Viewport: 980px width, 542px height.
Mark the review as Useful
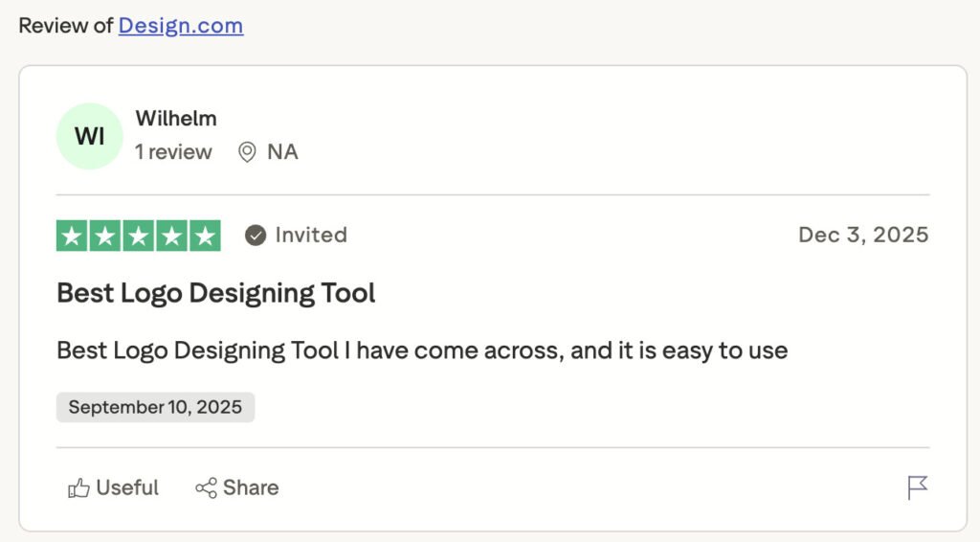(113, 487)
